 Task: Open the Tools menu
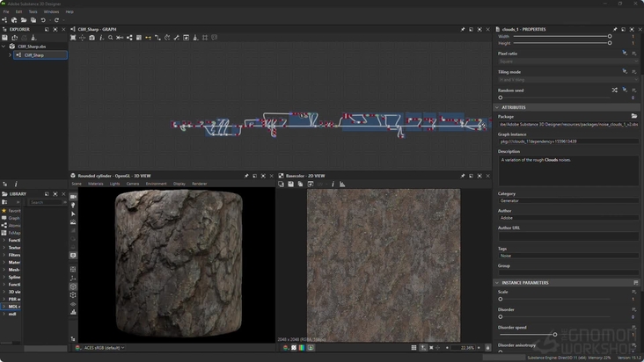tap(33, 12)
